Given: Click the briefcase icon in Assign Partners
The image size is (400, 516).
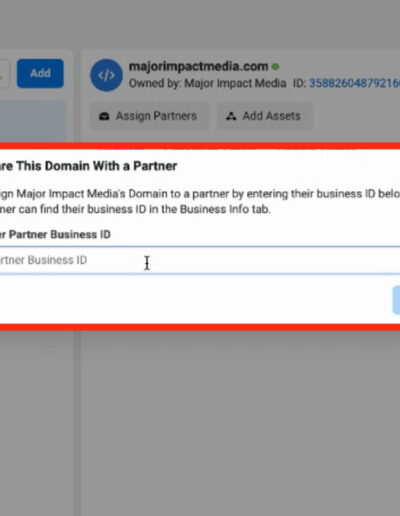Looking at the screenshot, I should click(104, 116).
